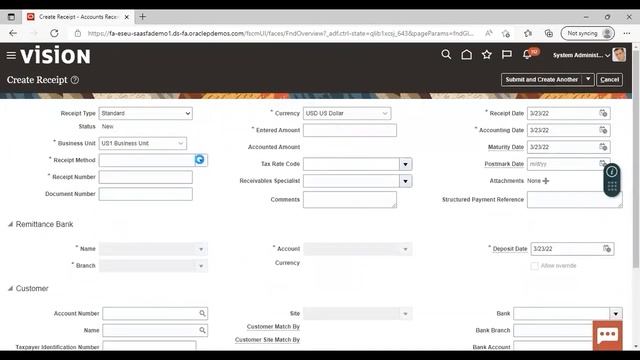Go back in browser

(x=13, y=33)
